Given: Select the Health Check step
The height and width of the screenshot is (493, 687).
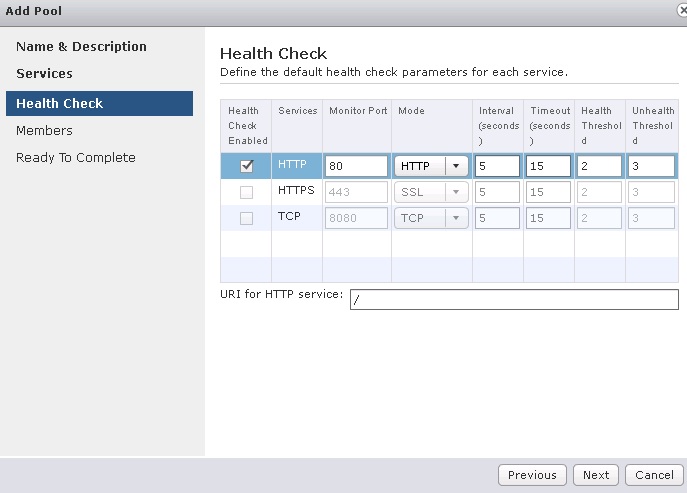Looking at the screenshot, I should pos(60,103).
